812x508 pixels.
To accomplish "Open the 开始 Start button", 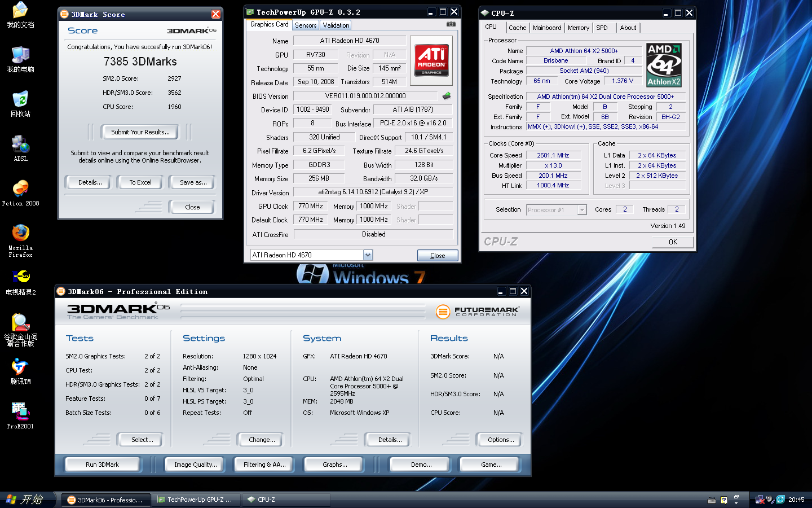I will (28, 500).
